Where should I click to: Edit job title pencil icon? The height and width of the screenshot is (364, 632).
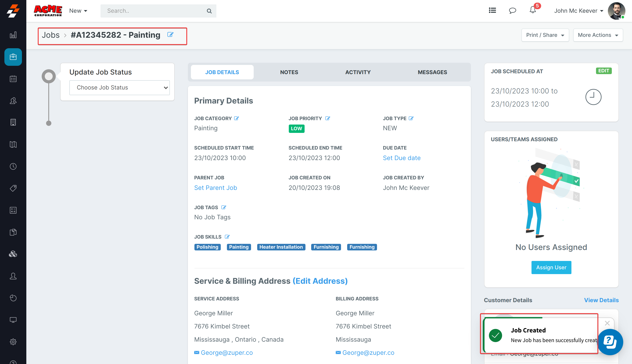(170, 34)
